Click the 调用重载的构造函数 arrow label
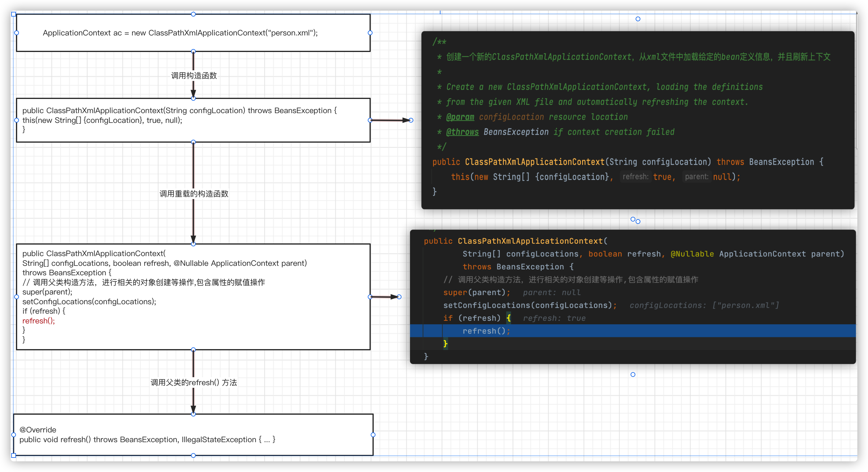868x472 pixels. [194, 193]
